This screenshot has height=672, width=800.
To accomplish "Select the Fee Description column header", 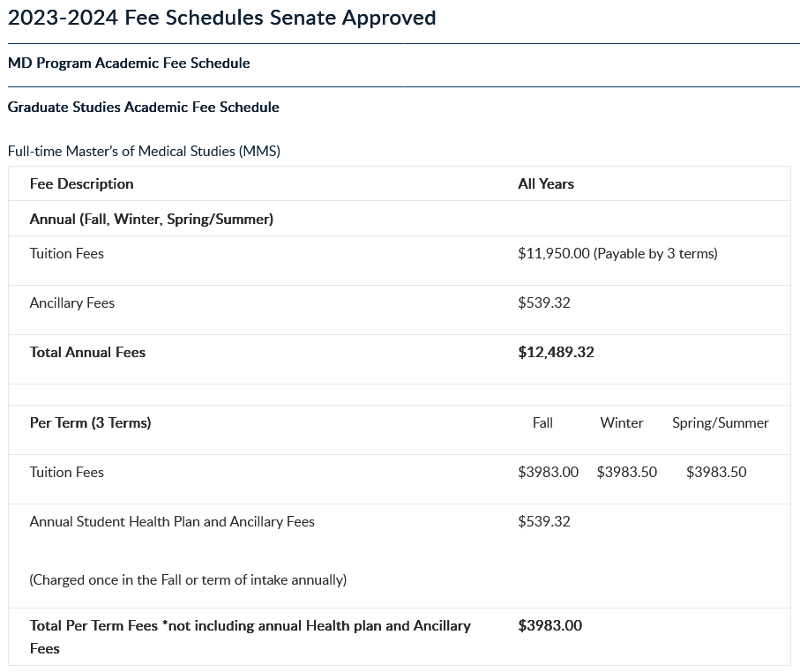I will point(82,183).
